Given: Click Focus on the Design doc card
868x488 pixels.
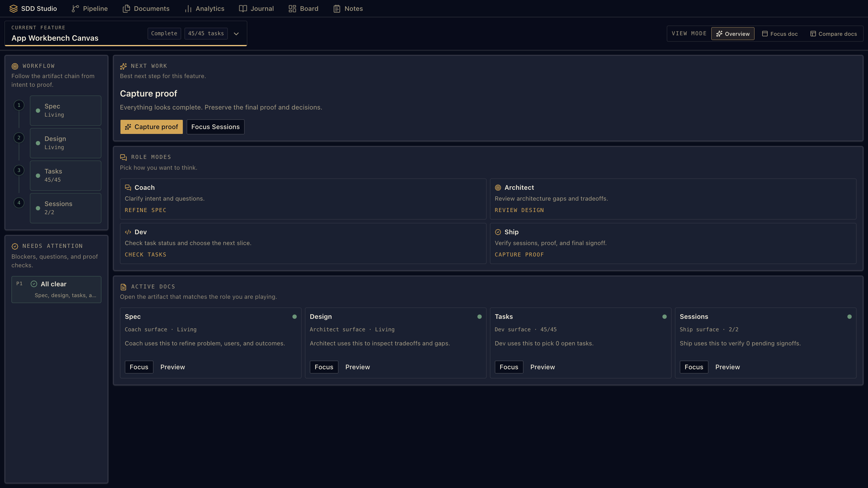Looking at the screenshot, I should [324, 367].
